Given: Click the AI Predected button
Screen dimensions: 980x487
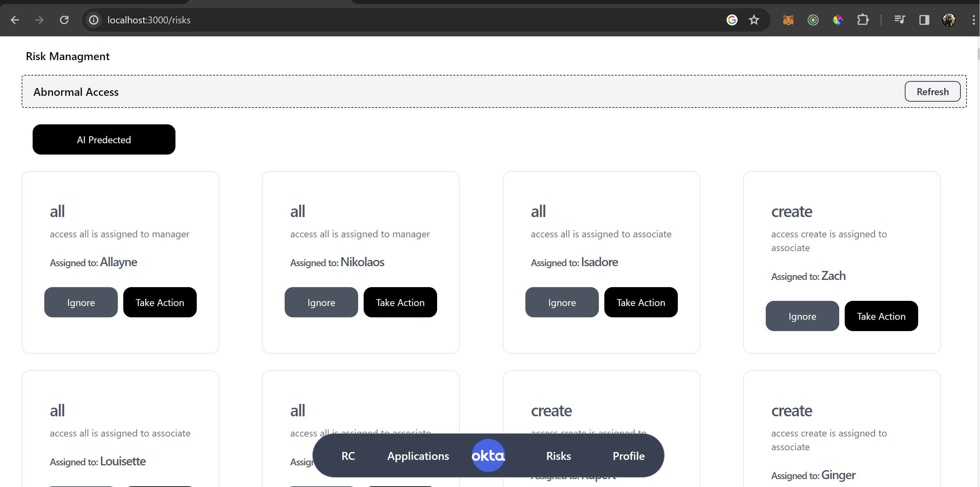Looking at the screenshot, I should [x=103, y=139].
